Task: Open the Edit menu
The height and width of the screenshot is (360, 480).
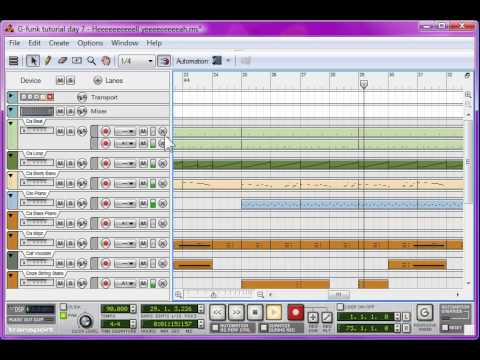Action: coord(34,43)
